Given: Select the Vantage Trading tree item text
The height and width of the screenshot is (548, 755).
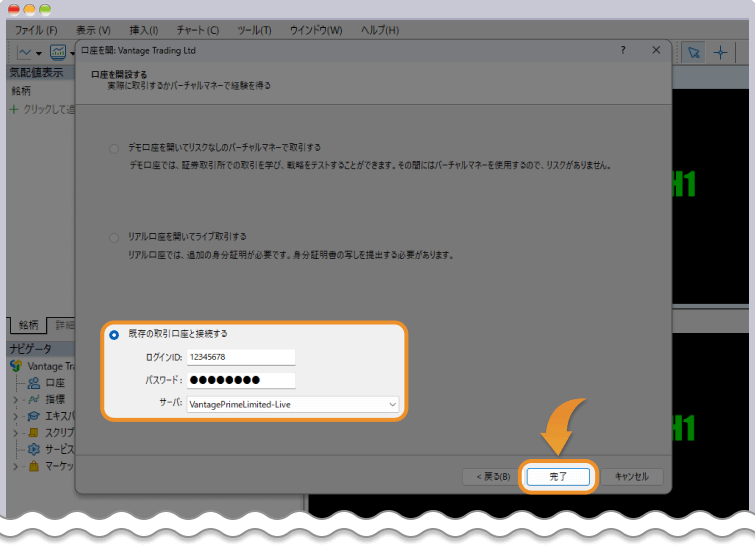Looking at the screenshot, I should 51,366.
